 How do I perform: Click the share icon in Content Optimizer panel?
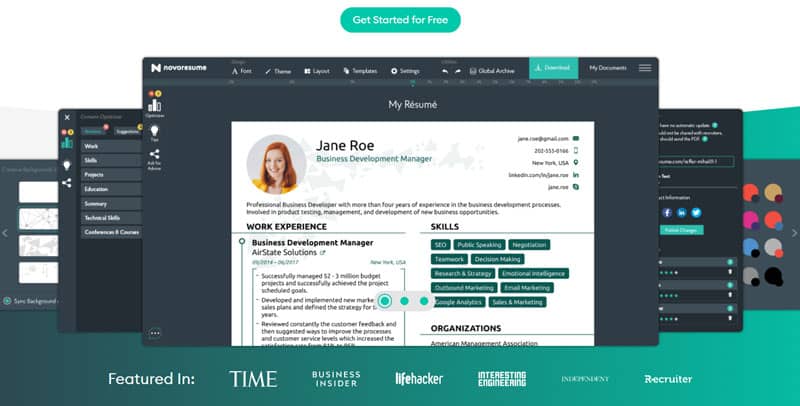click(x=67, y=183)
